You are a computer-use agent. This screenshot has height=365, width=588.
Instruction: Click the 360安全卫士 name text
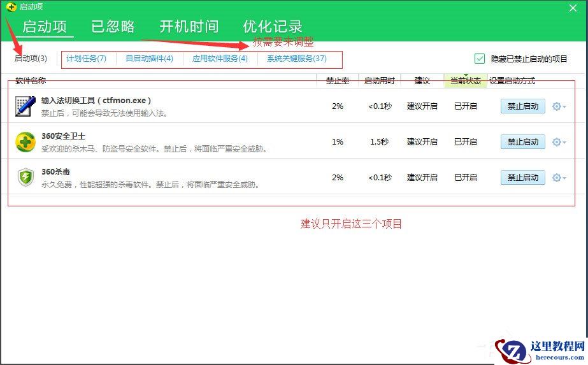tap(63, 136)
